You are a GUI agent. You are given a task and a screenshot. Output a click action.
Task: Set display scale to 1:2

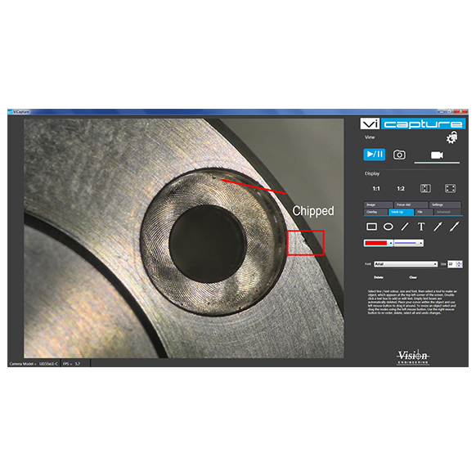coord(401,188)
